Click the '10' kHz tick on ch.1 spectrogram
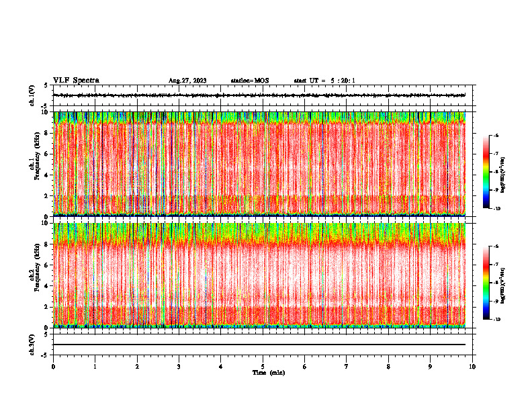This screenshot has width=532, height=411. coord(45,112)
